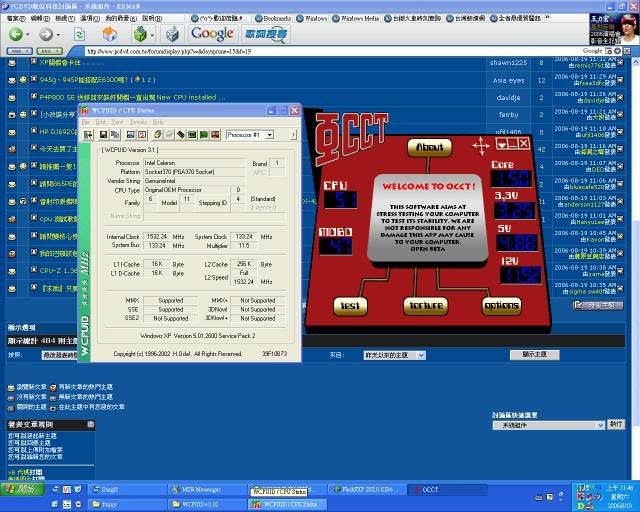640x512 pixels.
Task: Expand the forum quick jump dropdown
Action: (601, 424)
